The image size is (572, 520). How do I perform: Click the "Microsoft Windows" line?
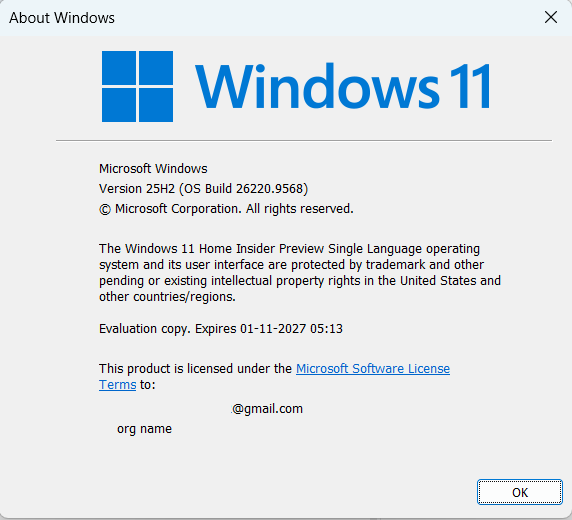[x=153, y=169]
